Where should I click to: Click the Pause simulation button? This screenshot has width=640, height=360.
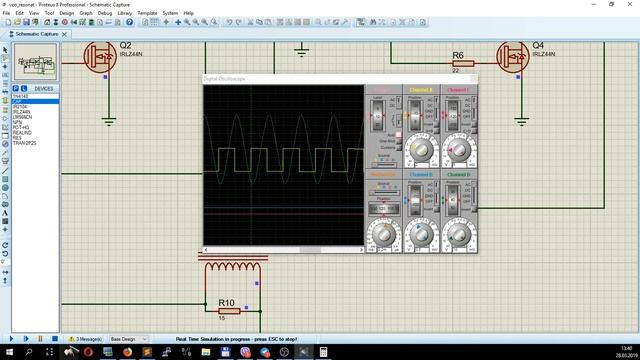(x=40, y=339)
